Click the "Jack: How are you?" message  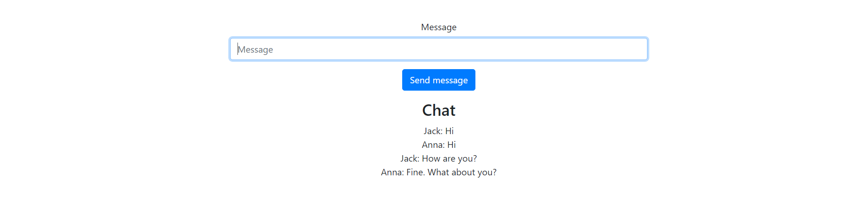(x=438, y=158)
